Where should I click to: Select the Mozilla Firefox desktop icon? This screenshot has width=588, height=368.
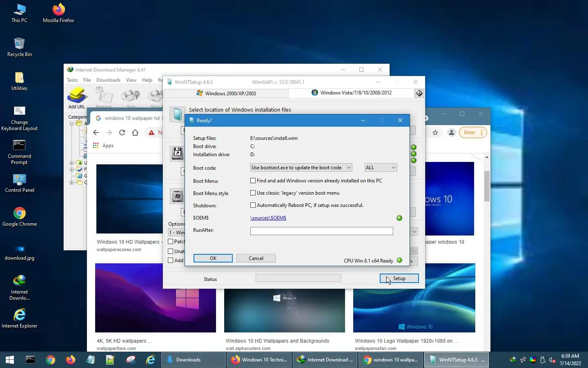click(x=58, y=13)
